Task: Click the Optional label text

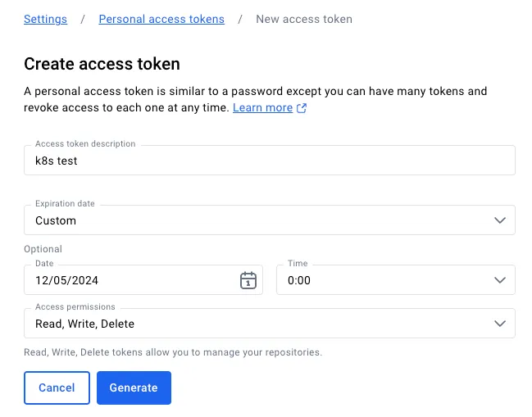Action: [x=43, y=249]
